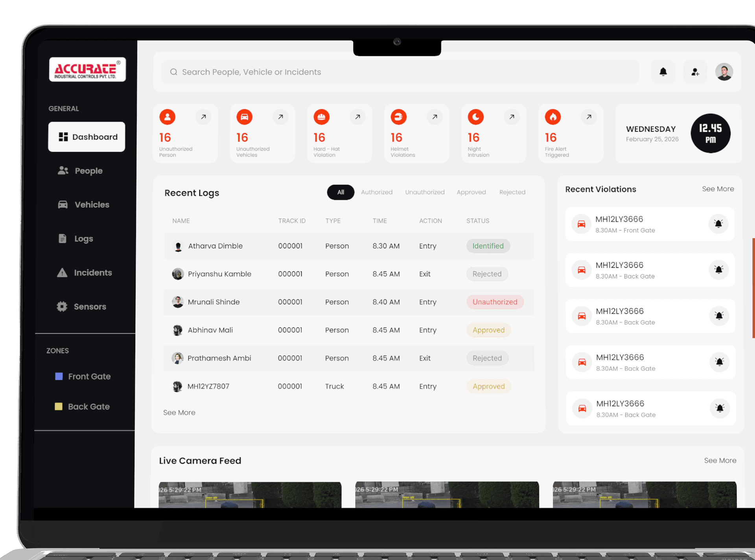Click the Unauthorized Vehicles car icon
The height and width of the screenshot is (560, 755).
pos(244,117)
